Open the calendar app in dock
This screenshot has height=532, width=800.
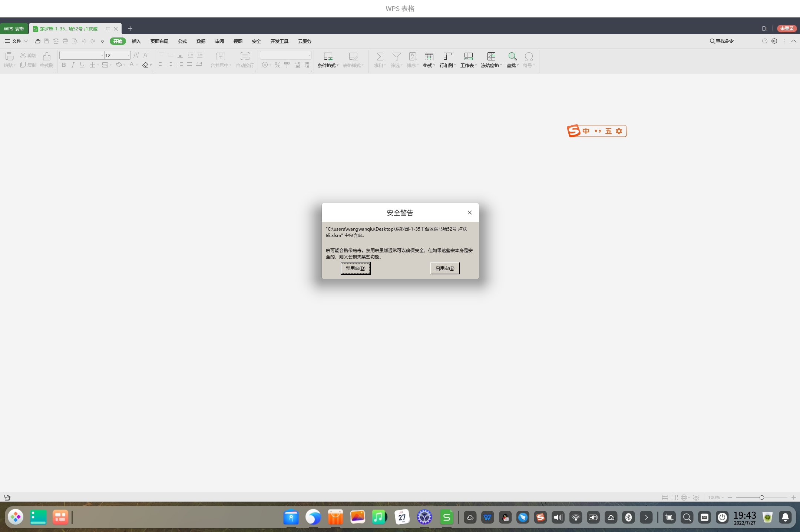coord(402,517)
